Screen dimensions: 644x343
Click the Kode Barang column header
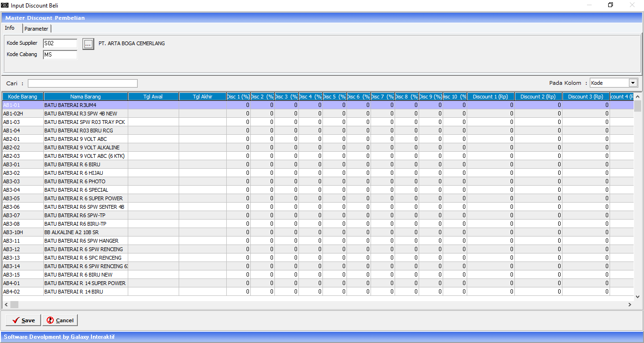(x=23, y=97)
